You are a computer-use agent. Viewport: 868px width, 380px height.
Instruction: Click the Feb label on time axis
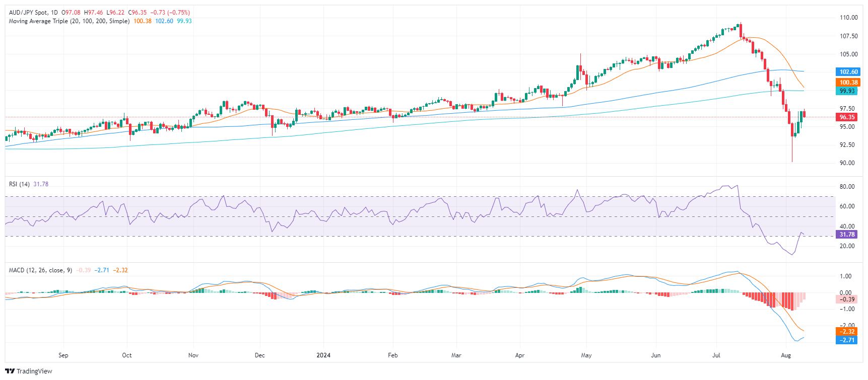(x=393, y=355)
